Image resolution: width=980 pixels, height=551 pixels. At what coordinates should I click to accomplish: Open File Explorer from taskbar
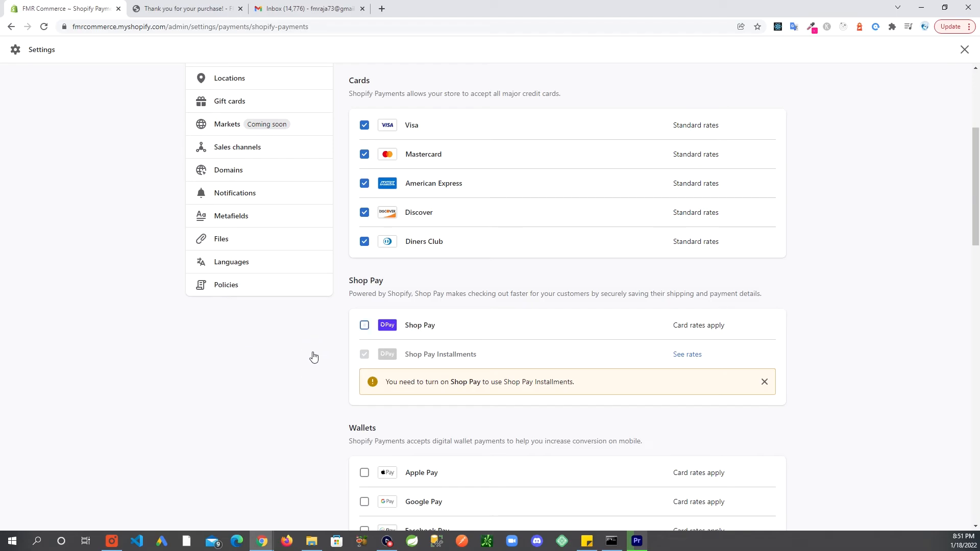click(312, 541)
